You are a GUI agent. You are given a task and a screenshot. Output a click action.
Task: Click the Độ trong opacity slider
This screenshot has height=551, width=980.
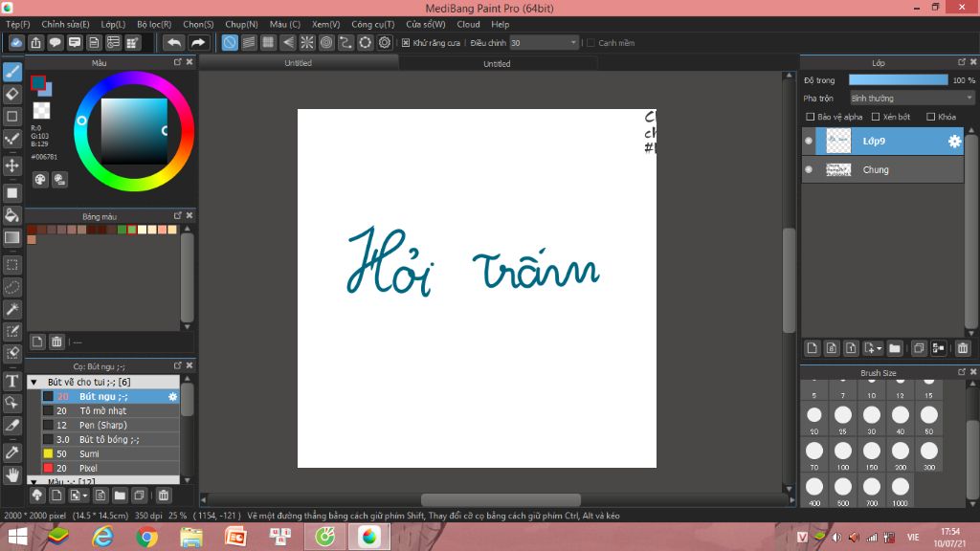[898, 80]
